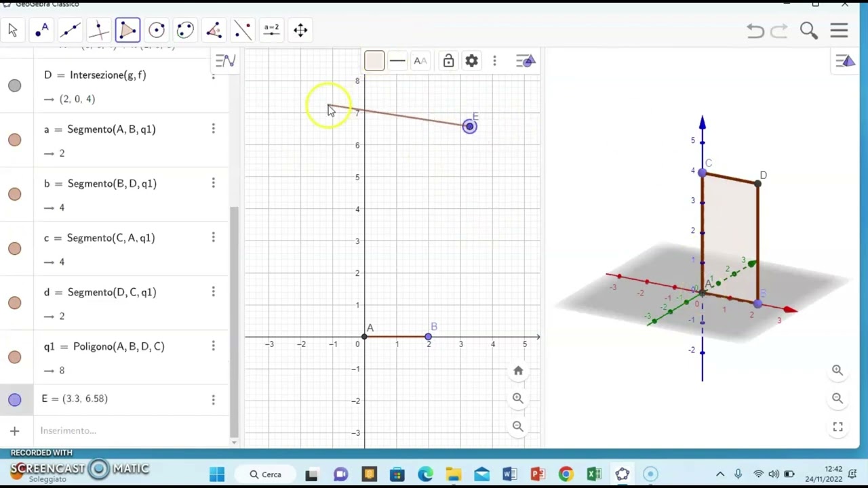Image resolution: width=868 pixels, height=488 pixels.
Task: Open more options for q1 Poligono row
Action: pos(213,346)
